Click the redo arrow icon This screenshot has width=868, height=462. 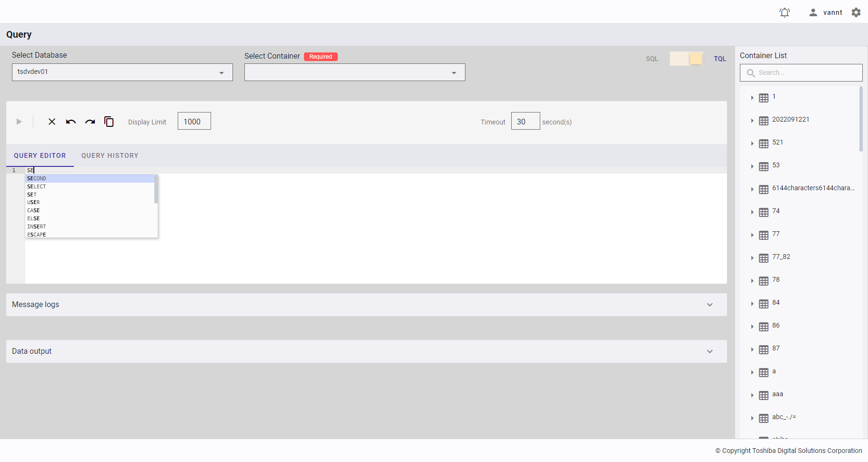coord(90,122)
